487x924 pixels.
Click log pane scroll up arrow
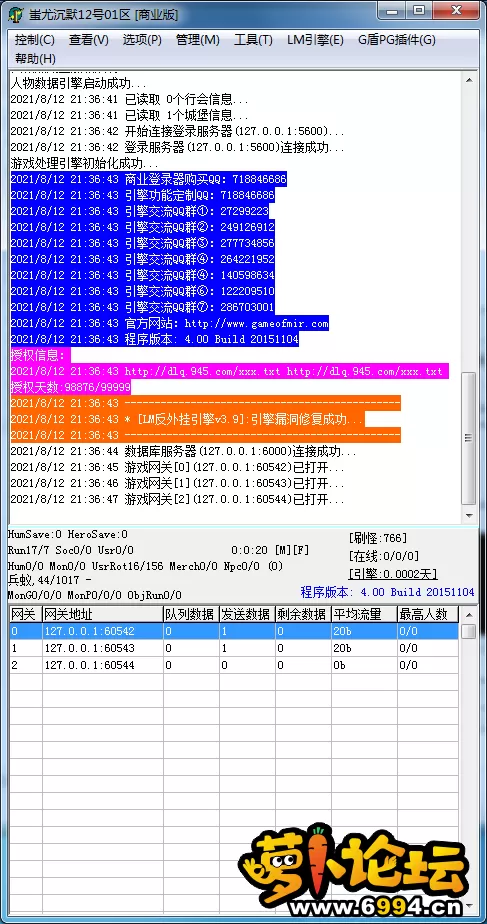[x=469, y=80]
